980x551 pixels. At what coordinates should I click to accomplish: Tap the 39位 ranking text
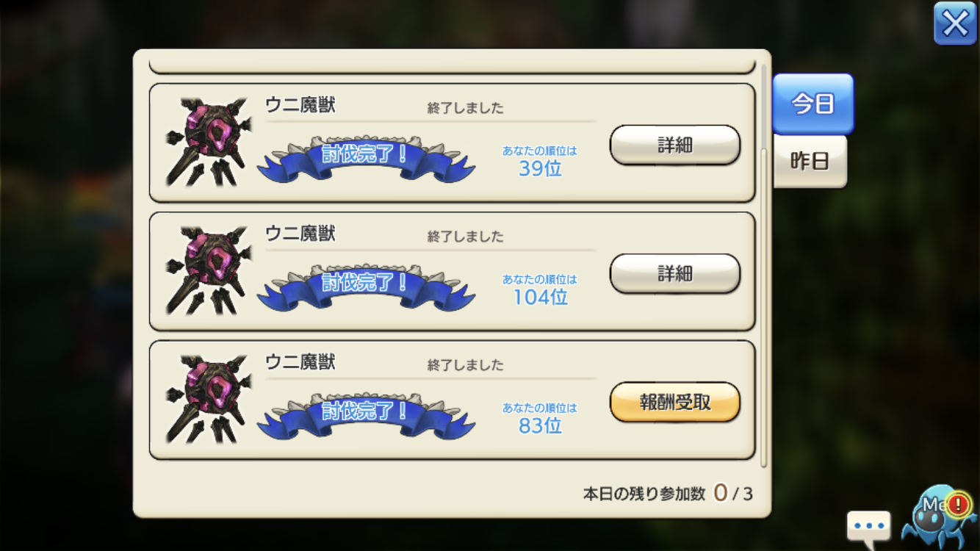tap(540, 168)
